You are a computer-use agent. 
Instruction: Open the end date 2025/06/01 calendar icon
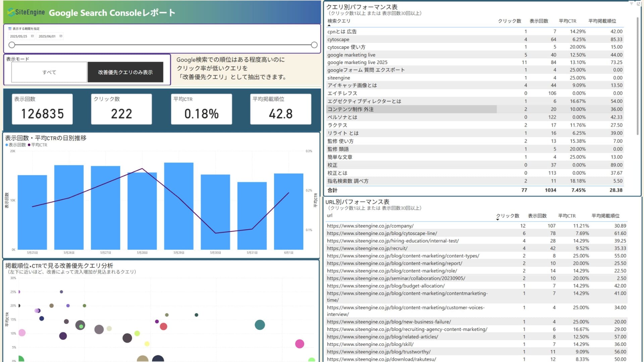(x=61, y=36)
